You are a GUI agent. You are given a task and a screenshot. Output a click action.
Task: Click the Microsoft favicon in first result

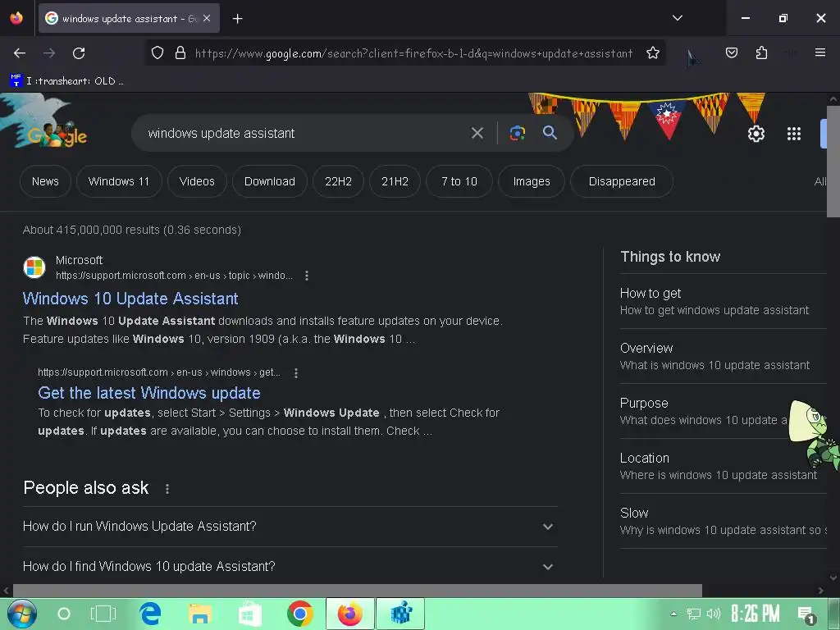coord(34,267)
